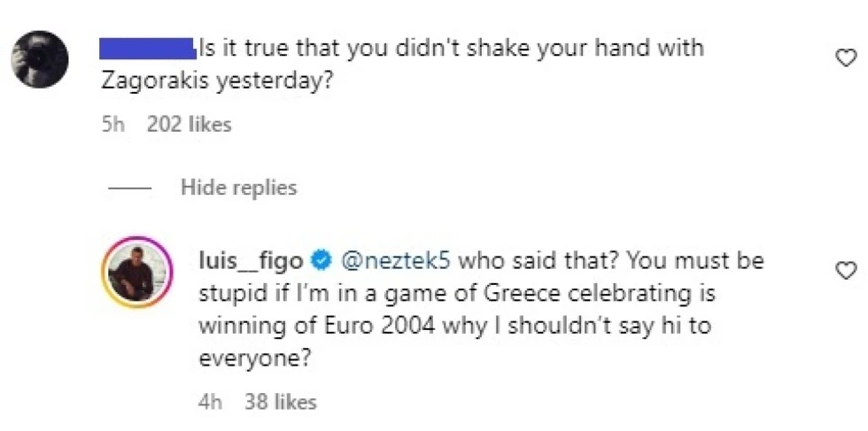Collapse the thread using Hide replies
Image resolution: width=868 pixels, height=431 pixels.
(238, 188)
